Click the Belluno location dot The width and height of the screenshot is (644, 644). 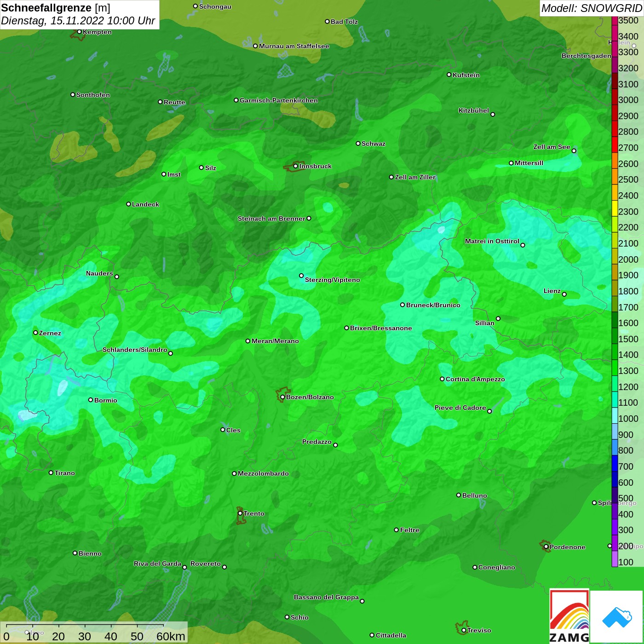click(x=459, y=495)
